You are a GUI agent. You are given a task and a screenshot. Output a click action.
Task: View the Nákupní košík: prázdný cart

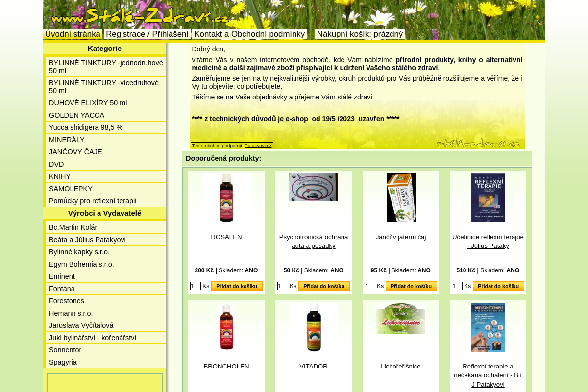360,34
